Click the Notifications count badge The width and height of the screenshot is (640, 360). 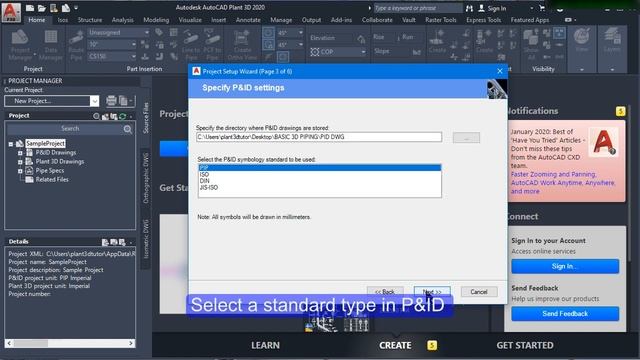(x=620, y=111)
